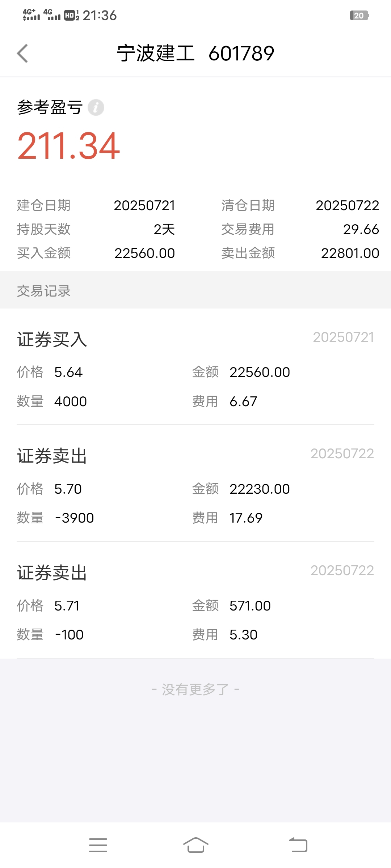Select the 宁波建工 601789 title
The image size is (391, 868).
[x=195, y=54]
